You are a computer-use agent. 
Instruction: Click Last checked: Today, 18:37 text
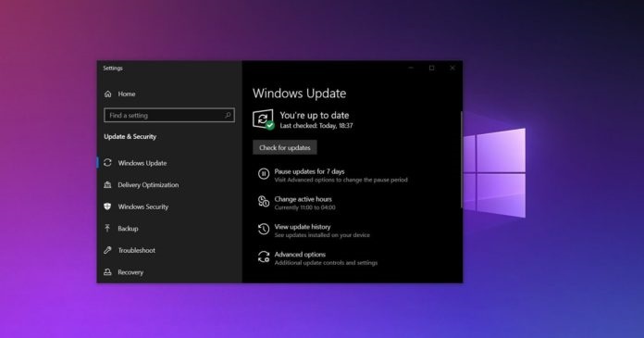pos(316,126)
